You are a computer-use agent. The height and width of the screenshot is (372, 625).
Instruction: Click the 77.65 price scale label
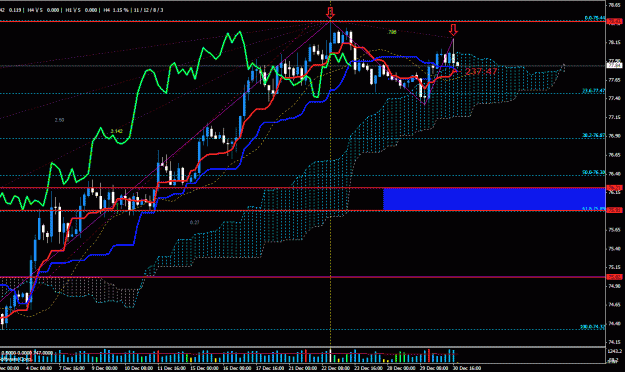click(x=614, y=80)
